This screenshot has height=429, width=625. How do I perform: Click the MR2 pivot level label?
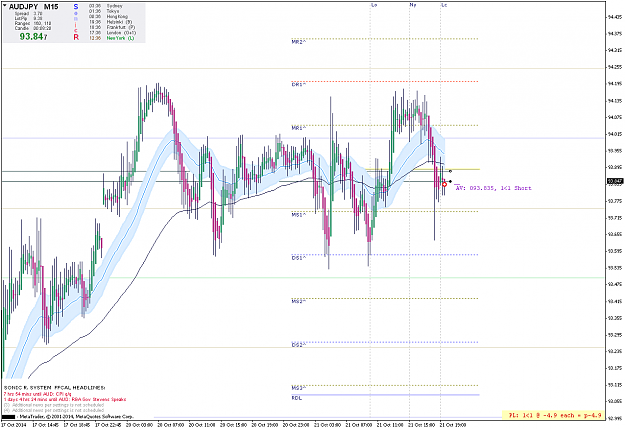click(x=299, y=41)
